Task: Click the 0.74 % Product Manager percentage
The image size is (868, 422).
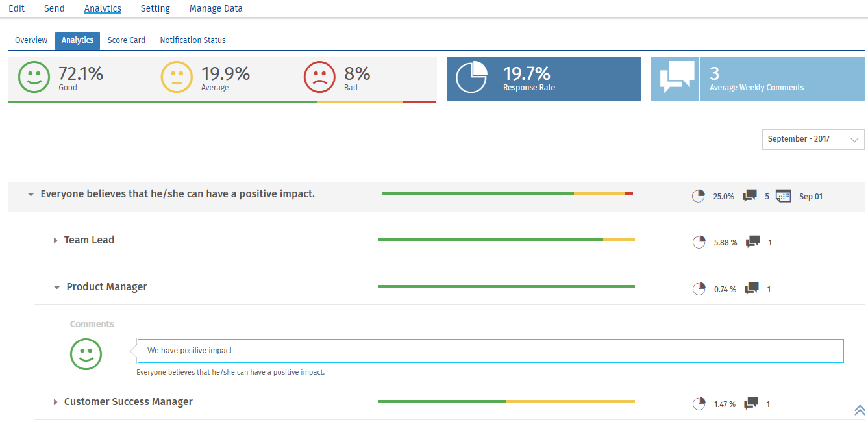Action: (x=725, y=290)
